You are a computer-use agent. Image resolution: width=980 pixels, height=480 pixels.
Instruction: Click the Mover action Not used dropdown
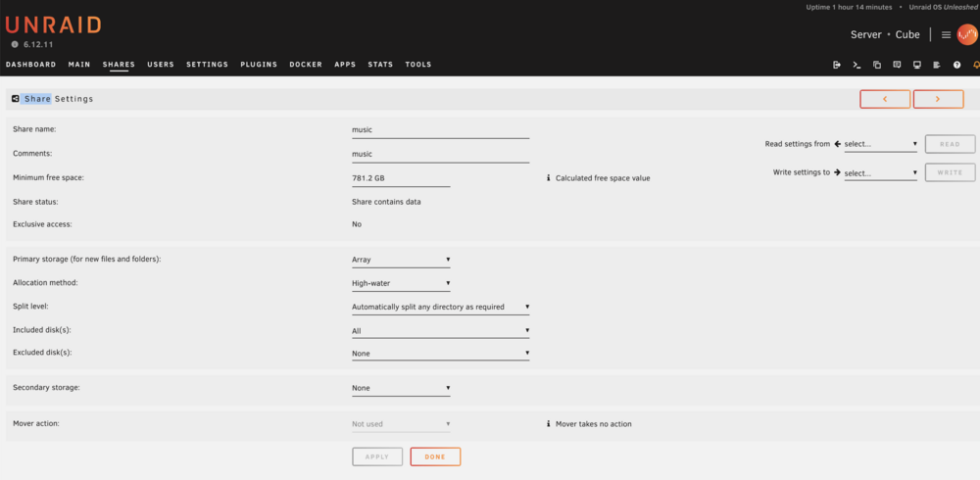[x=401, y=424]
